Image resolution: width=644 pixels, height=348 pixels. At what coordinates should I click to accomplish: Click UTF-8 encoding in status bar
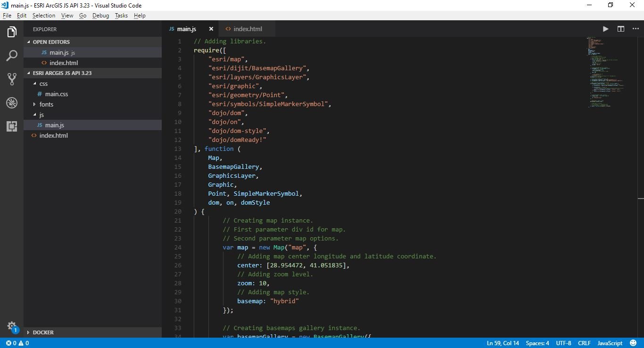click(563, 343)
